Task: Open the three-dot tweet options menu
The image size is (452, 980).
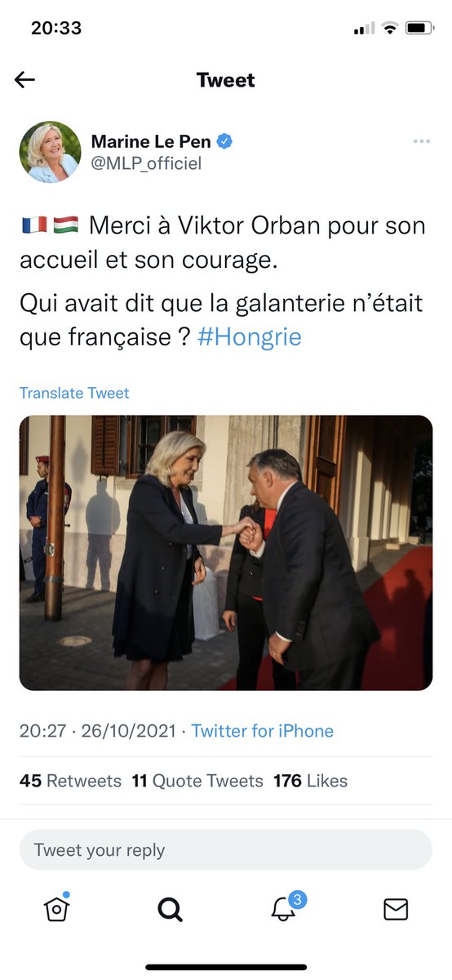Action: point(421,141)
